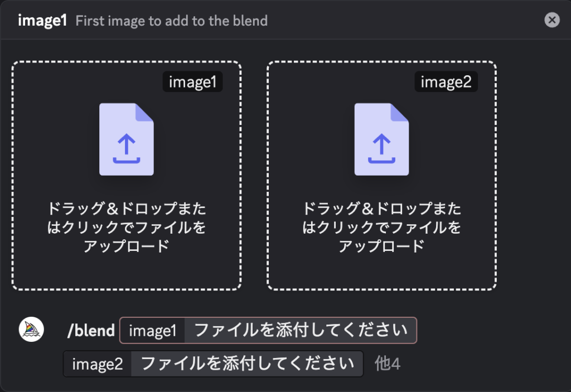Click the Midjourney sailboat bot avatar
The height and width of the screenshot is (392, 571).
31,330
